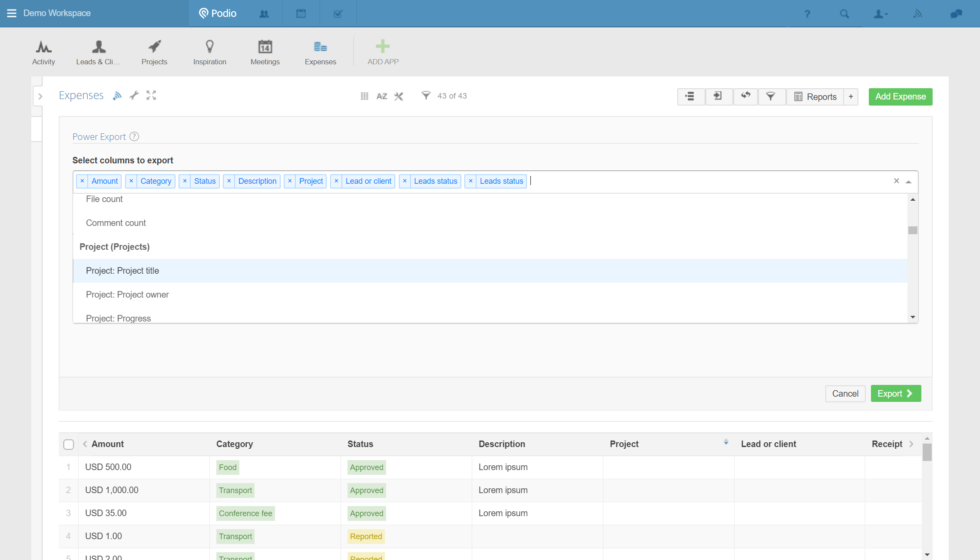This screenshot has height=560, width=980.
Task: Expand the left sidebar chevron
Action: pyautogui.click(x=40, y=96)
